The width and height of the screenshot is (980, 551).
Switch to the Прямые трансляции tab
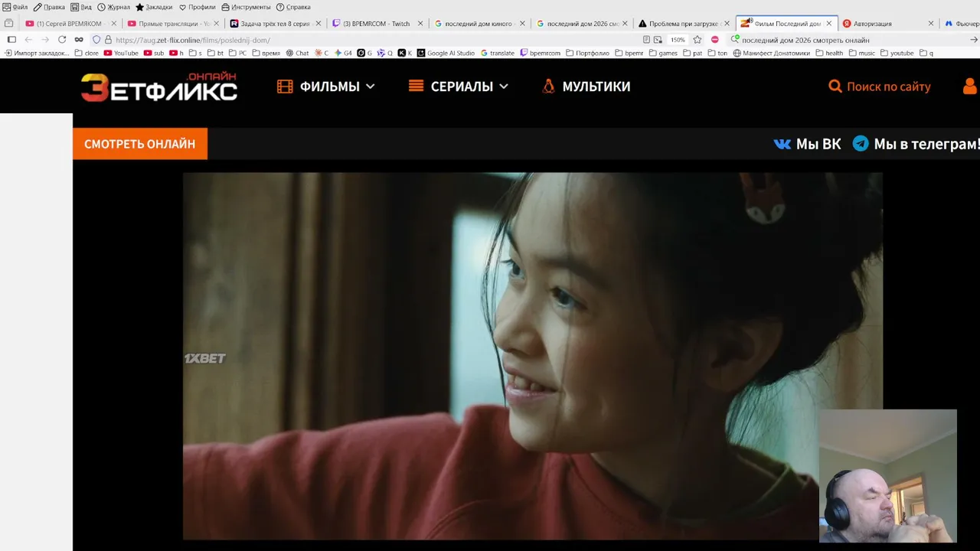coord(171,24)
